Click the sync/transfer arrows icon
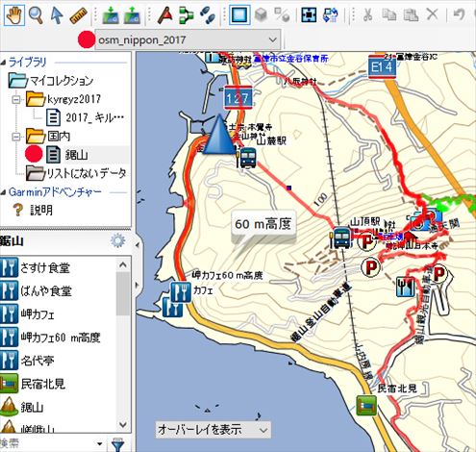 [x=331, y=14]
